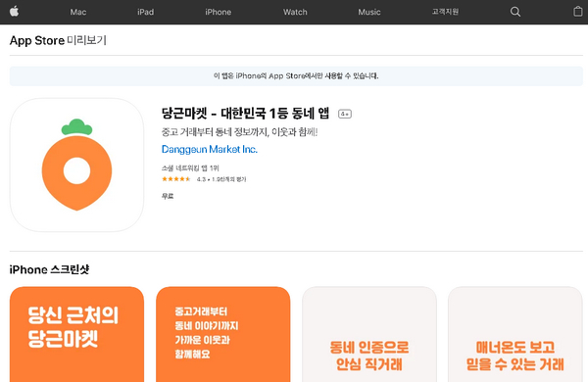Open the iPhone menu item
This screenshot has height=382, width=588.
(x=218, y=12)
